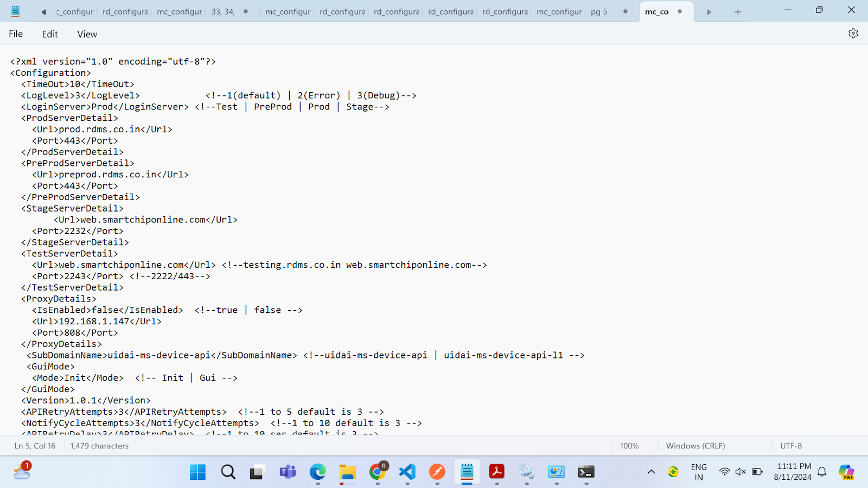Open Windows Start menu
Image resolution: width=868 pixels, height=488 pixels.
tap(197, 472)
